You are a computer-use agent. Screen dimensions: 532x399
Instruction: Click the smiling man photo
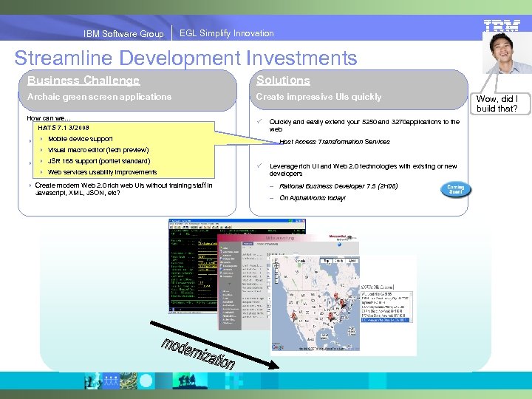(507, 52)
